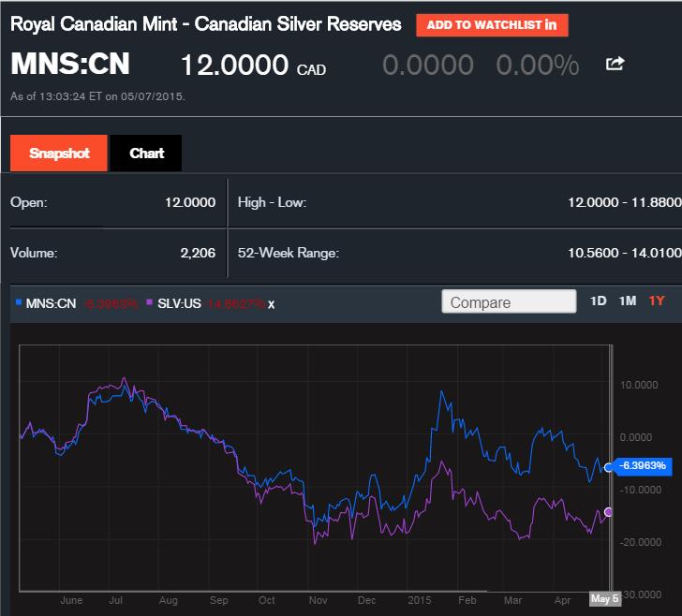Click the 10.0000 label on the y-axis

click(x=639, y=385)
